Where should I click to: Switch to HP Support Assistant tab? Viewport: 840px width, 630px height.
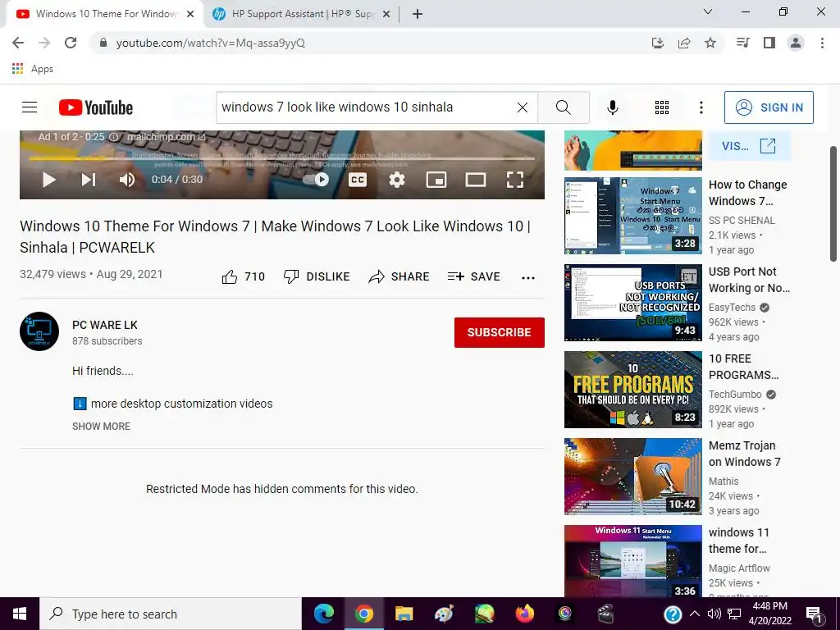coord(302,14)
